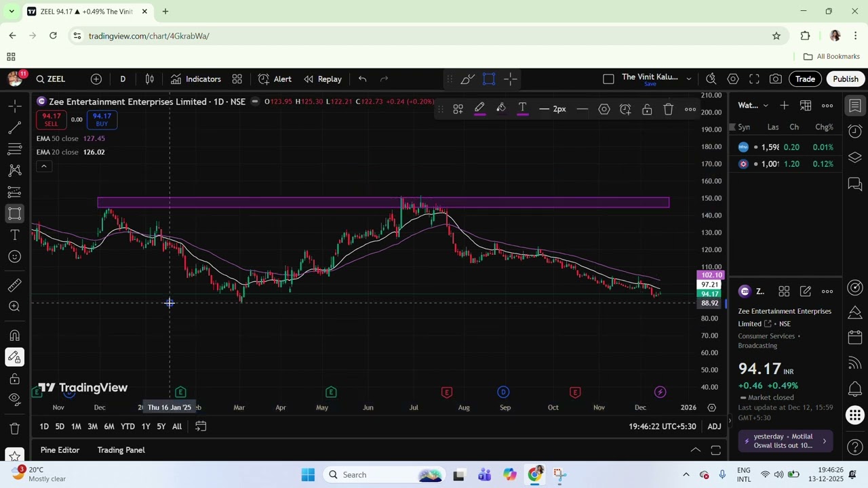Image resolution: width=868 pixels, height=488 pixels.
Task: Select the 5Y time range
Action: [x=161, y=426]
